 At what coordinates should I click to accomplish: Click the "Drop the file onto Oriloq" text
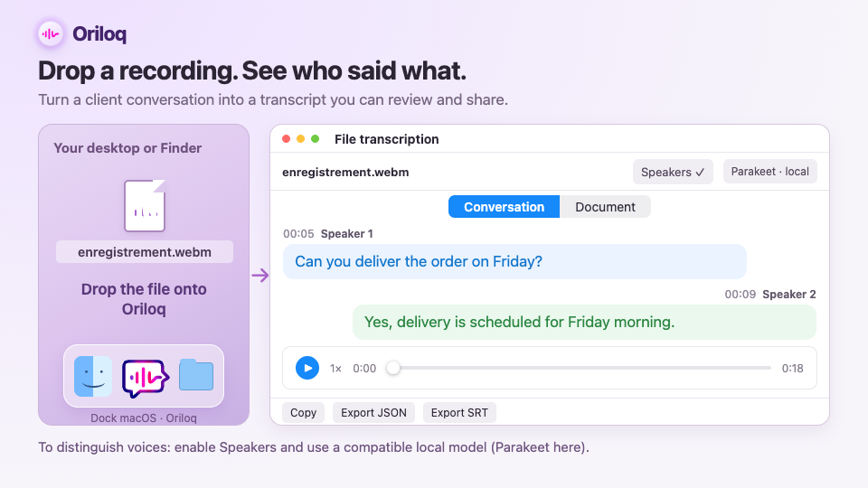pyautogui.click(x=144, y=299)
